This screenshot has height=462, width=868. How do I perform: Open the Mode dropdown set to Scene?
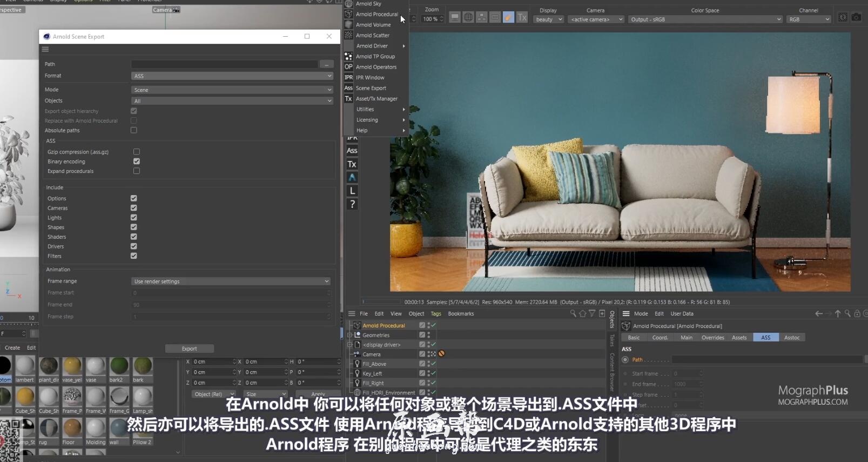pyautogui.click(x=232, y=90)
